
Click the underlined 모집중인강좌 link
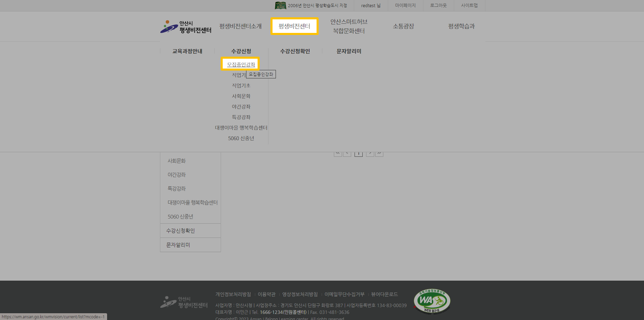tap(241, 64)
